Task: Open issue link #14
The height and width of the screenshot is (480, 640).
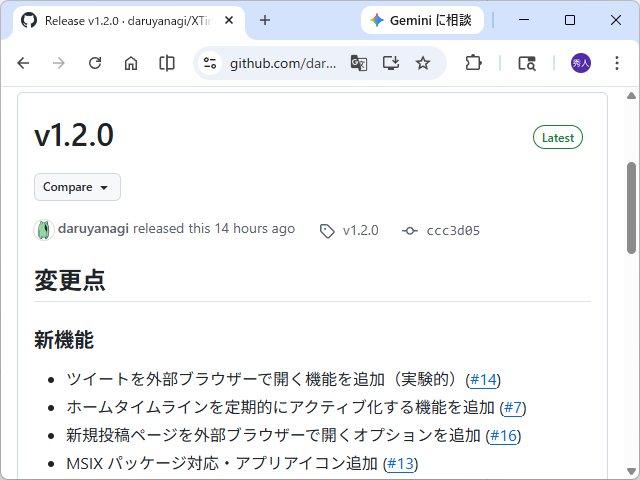Action: click(483, 380)
